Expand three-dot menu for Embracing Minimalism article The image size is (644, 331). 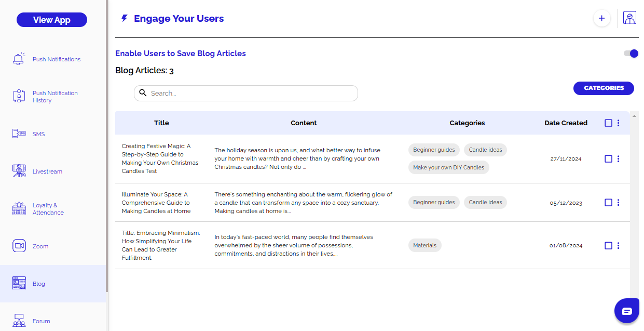tap(618, 246)
